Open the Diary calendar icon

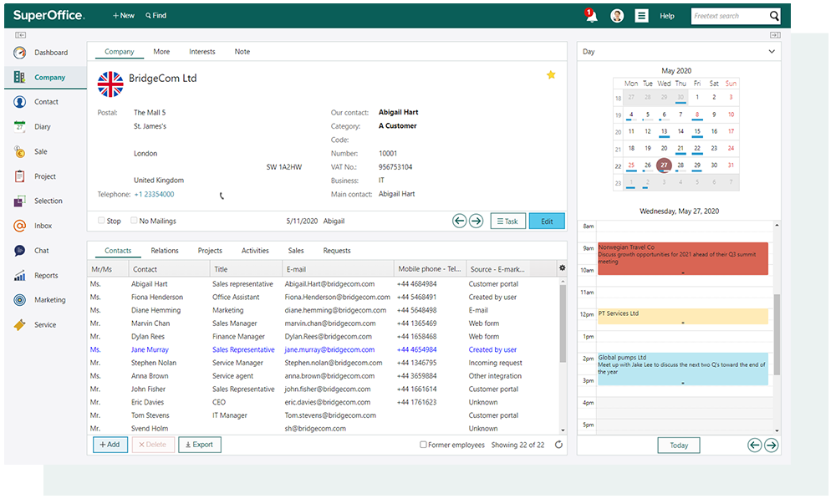[x=19, y=127]
